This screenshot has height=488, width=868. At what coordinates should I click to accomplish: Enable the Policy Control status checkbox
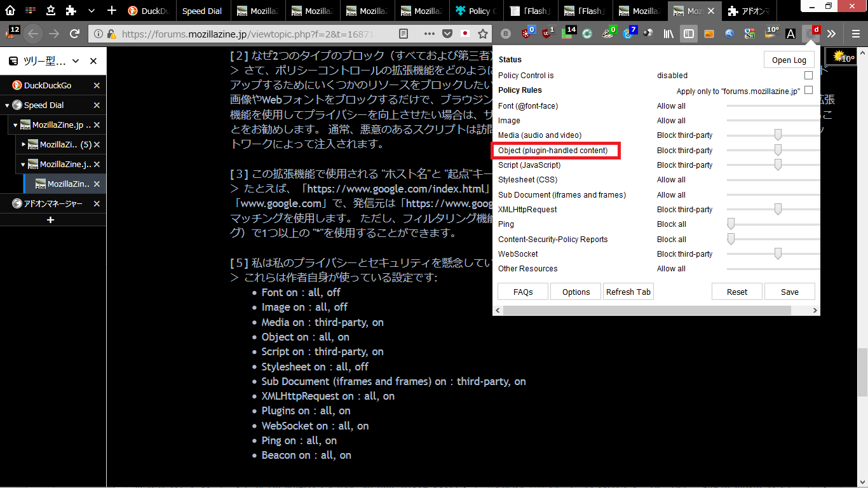(x=808, y=76)
